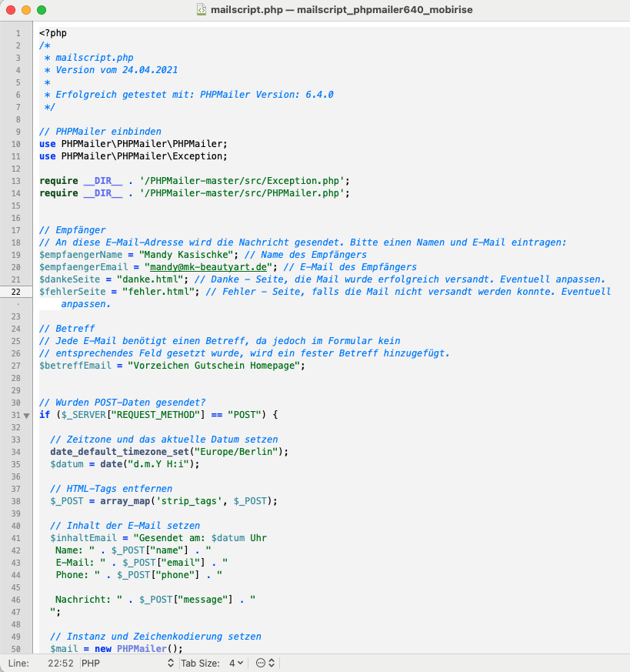Screen dimensions: 630x672
Task: Collapse the if block fold arrow at line 31
Action: (27, 416)
